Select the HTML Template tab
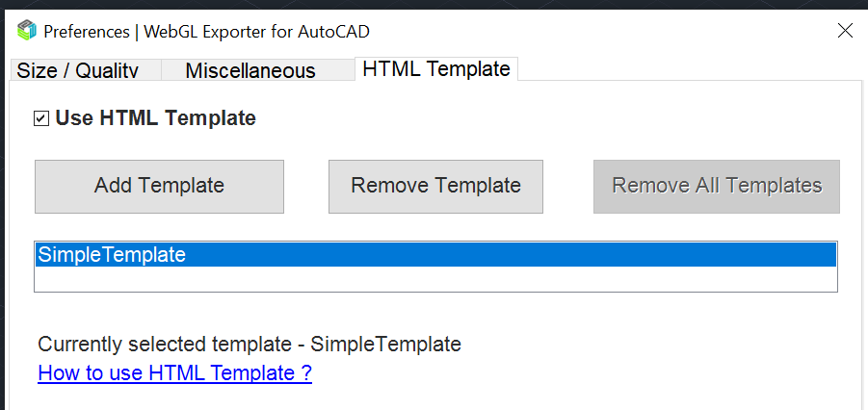This screenshot has height=410, width=868. click(436, 69)
